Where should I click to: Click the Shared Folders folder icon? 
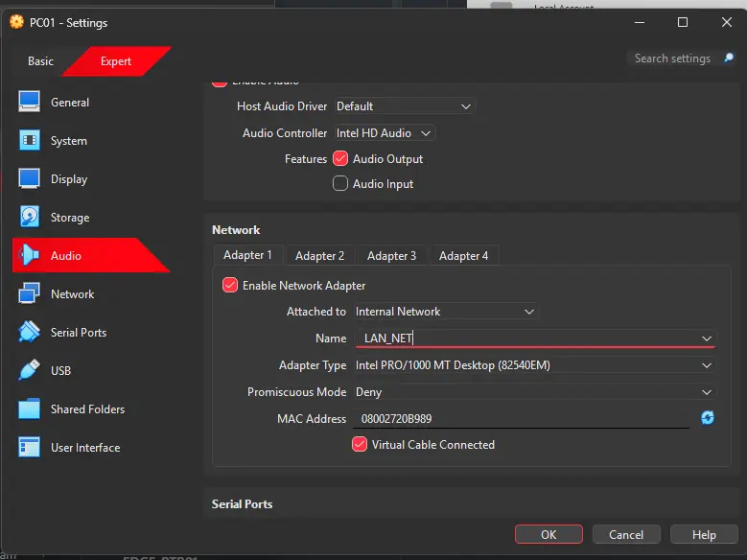coord(29,408)
